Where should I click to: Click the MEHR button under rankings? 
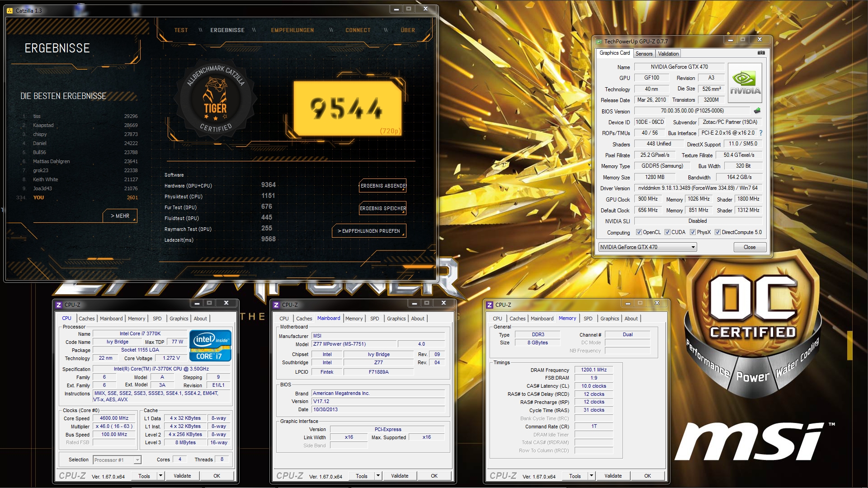(120, 216)
